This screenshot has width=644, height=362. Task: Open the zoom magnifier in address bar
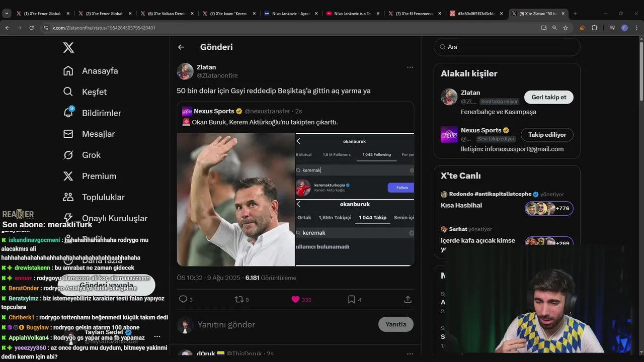pyautogui.click(x=554, y=28)
